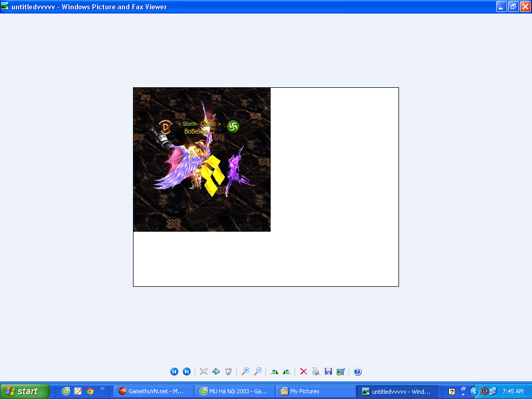
Task: Click the game screenshot in the viewer
Action: tap(202, 159)
